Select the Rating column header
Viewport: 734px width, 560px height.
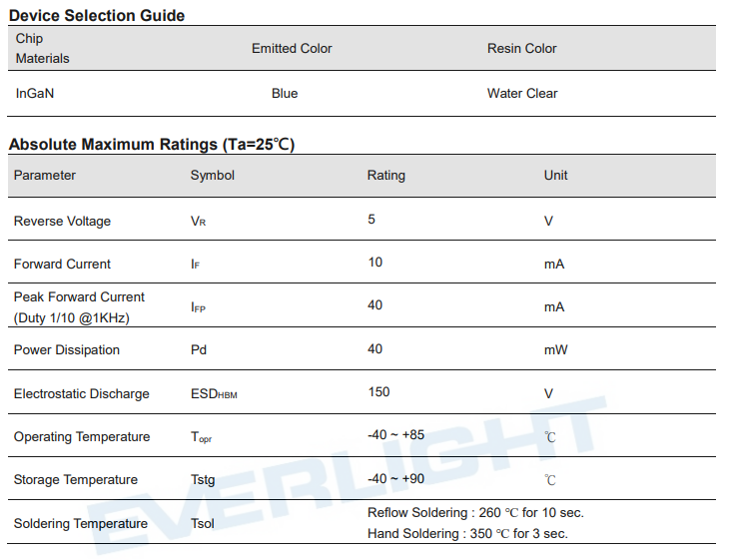[385, 175]
